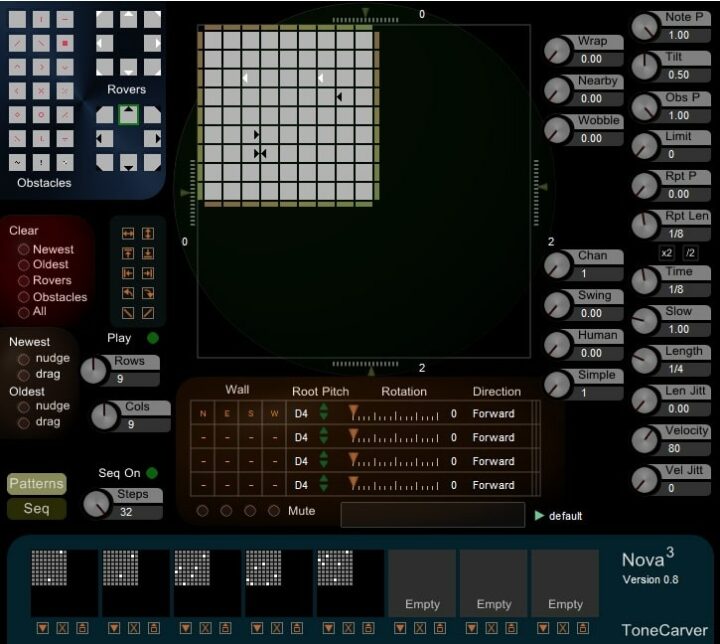Choose the red square obstacle tile

pos(65,43)
